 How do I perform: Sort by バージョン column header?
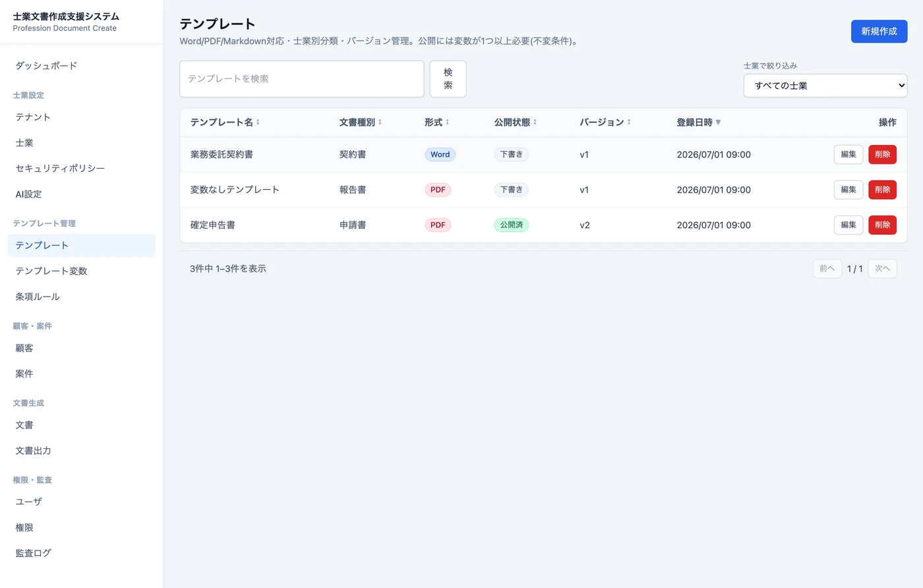point(605,123)
